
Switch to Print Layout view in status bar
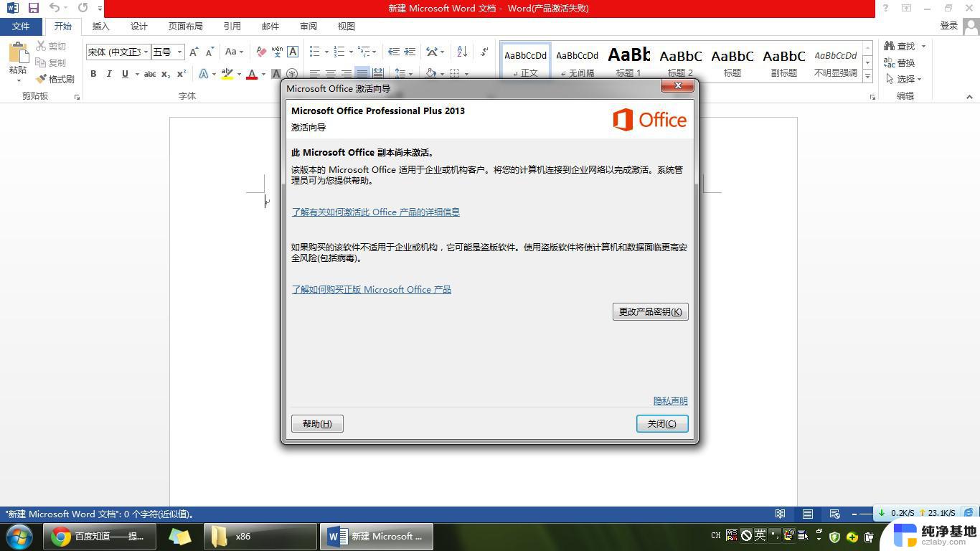[x=808, y=514]
